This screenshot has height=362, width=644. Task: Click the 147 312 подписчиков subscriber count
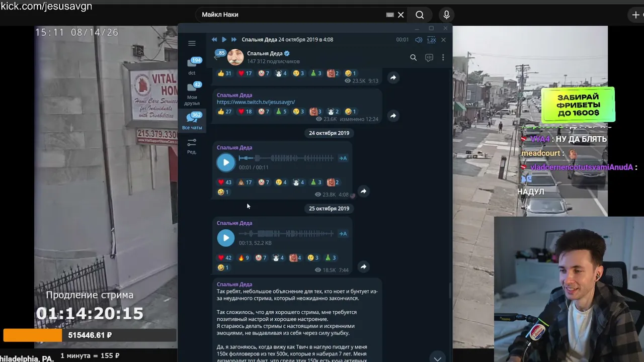(273, 61)
